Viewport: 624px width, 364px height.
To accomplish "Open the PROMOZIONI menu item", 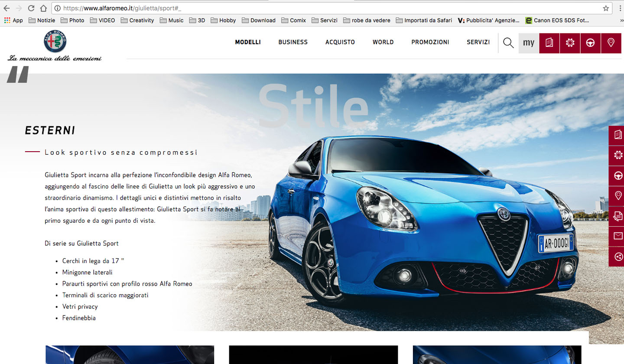I will [x=430, y=42].
